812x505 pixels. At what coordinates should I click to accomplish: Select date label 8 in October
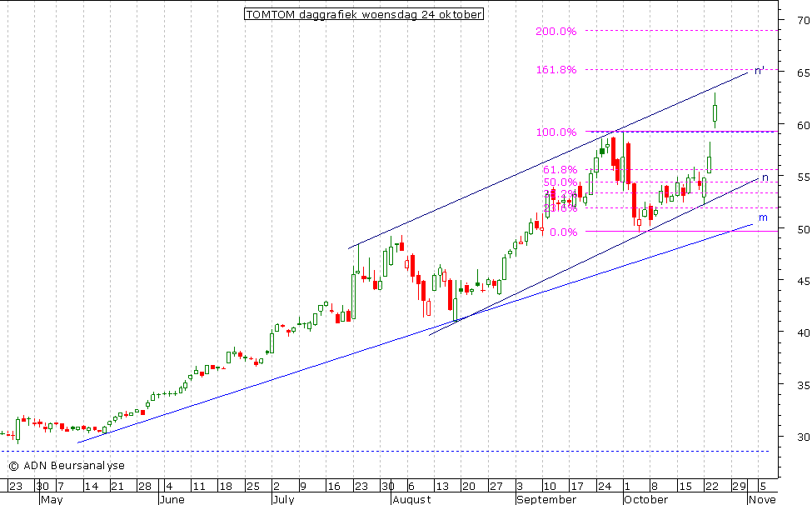click(x=654, y=487)
